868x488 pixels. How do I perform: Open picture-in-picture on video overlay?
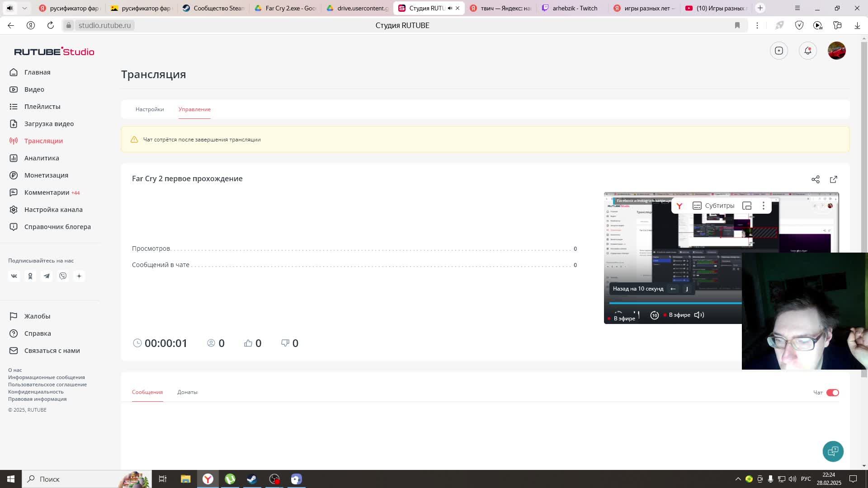747,206
